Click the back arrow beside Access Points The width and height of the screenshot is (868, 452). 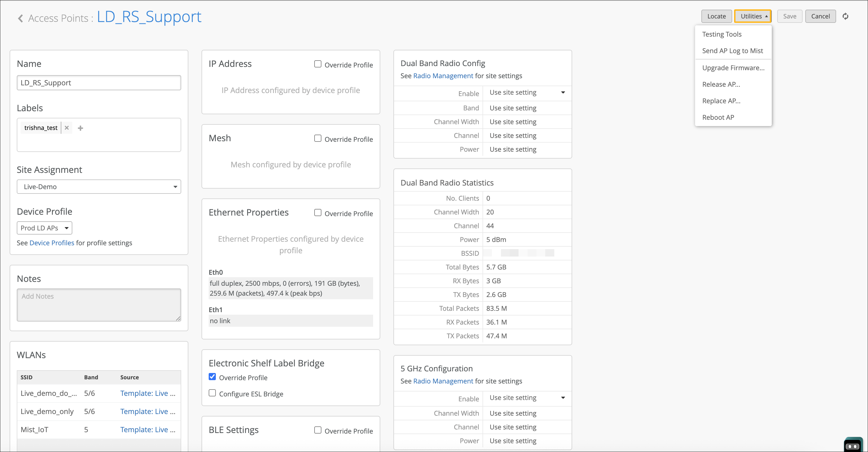[x=21, y=18]
